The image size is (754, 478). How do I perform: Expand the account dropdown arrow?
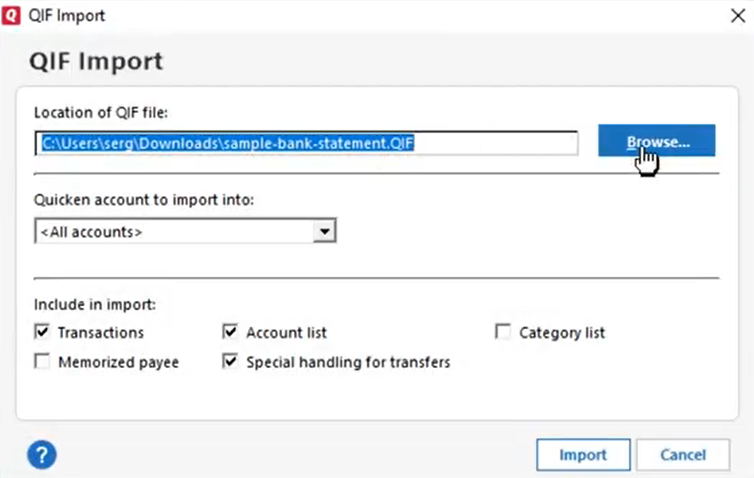click(325, 231)
